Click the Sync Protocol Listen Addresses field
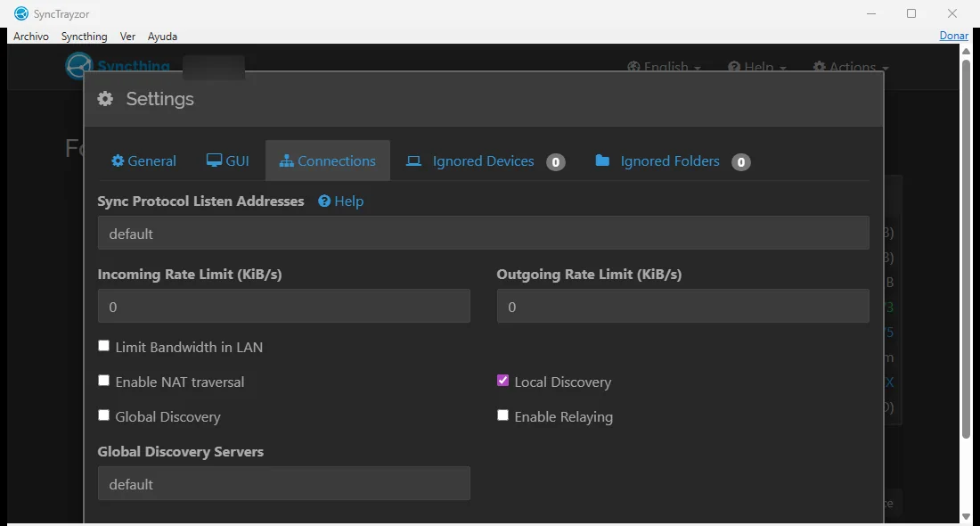 tap(483, 234)
